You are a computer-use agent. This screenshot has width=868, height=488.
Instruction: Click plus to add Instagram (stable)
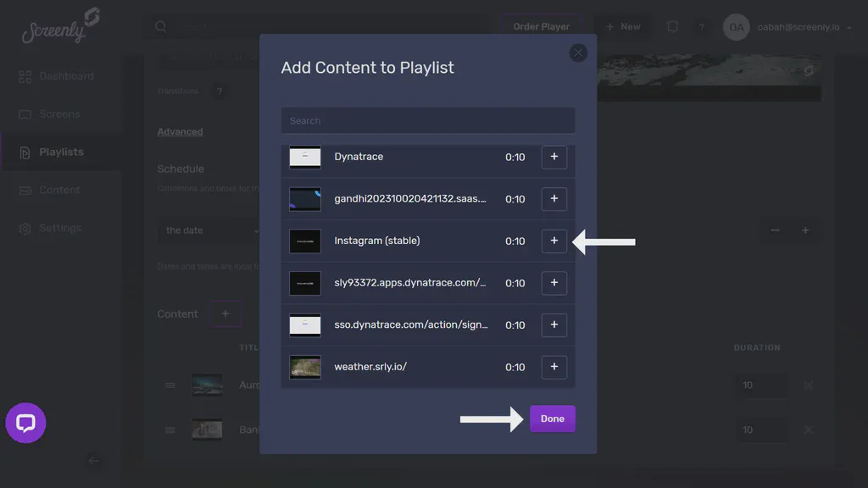(554, 241)
